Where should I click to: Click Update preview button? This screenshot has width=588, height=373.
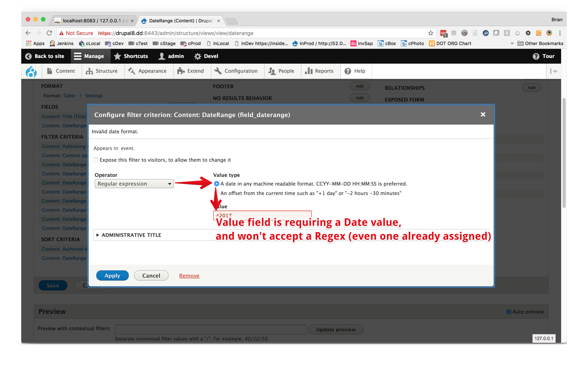[x=336, y=329]
